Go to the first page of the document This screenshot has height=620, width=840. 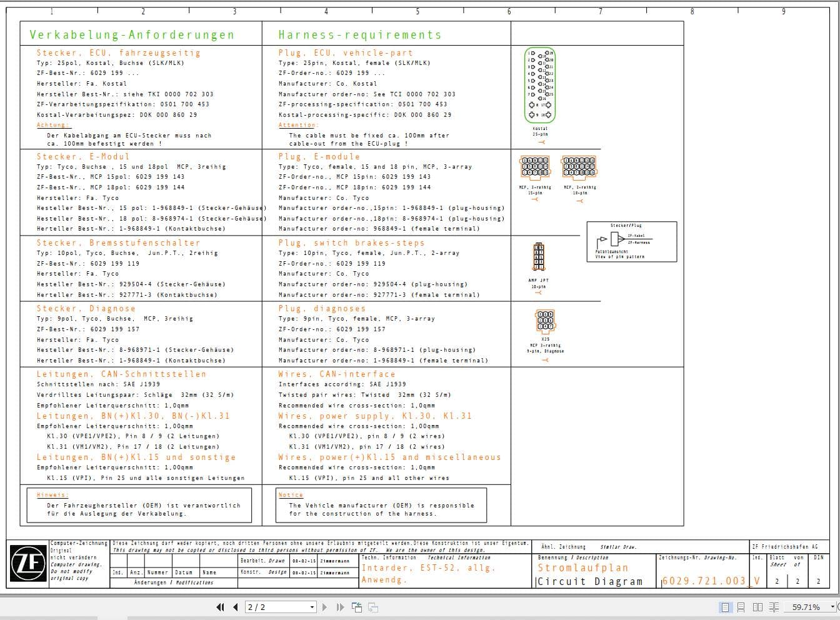pos(220,607)
